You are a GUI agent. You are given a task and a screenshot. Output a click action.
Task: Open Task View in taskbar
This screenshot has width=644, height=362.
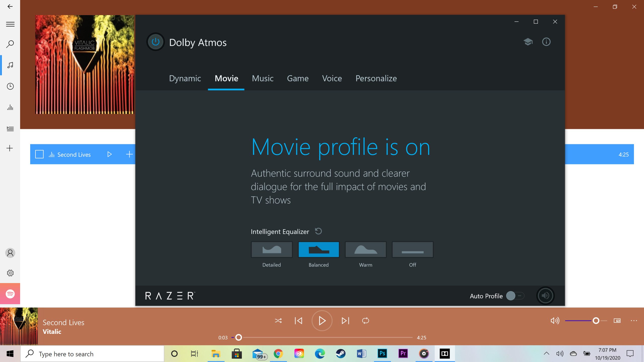click(x=194, y=354)
